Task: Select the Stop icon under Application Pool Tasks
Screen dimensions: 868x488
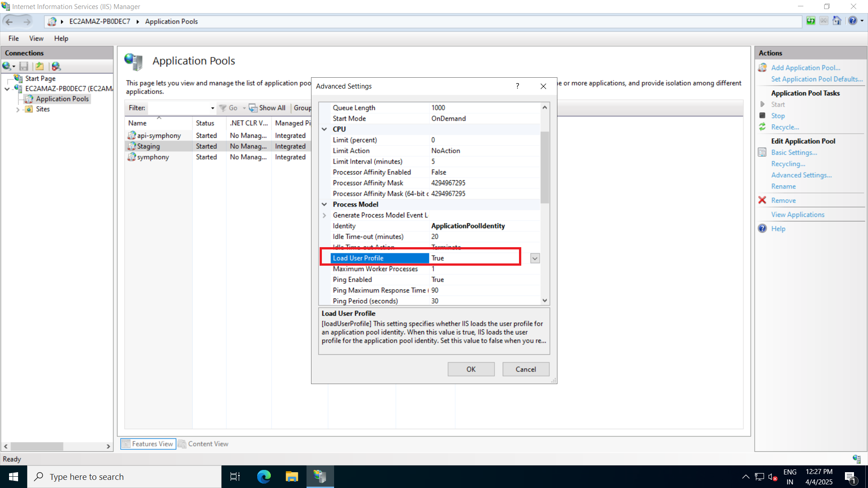Action: [x=763, y=116]
